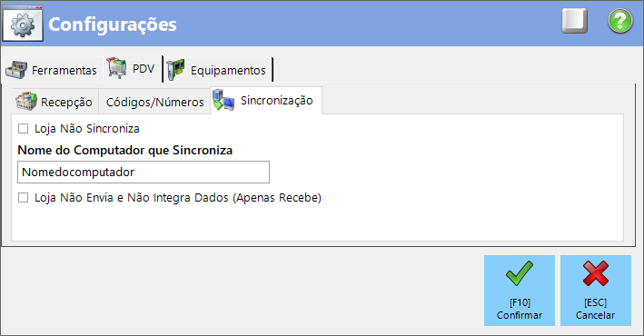
Task: Click the shopping cart icon of PDV
Action: [117, 68]
